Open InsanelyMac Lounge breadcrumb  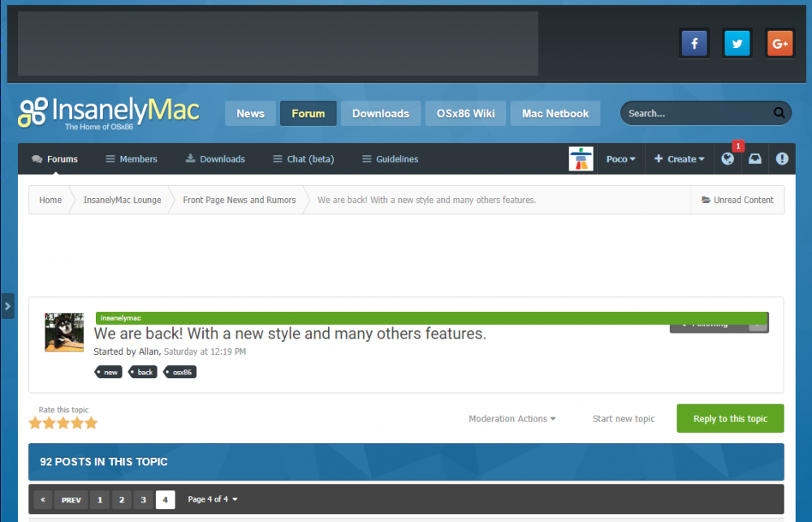coord(123,200)
